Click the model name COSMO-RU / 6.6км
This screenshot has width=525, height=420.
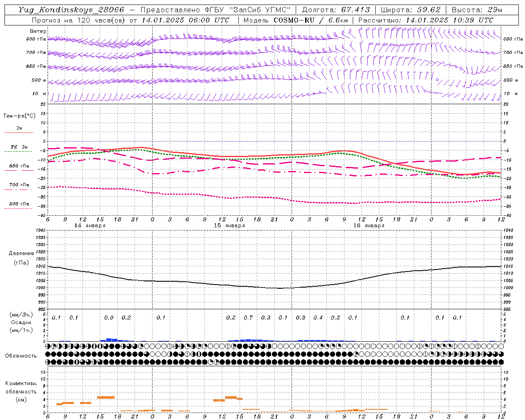click(311, 20)
